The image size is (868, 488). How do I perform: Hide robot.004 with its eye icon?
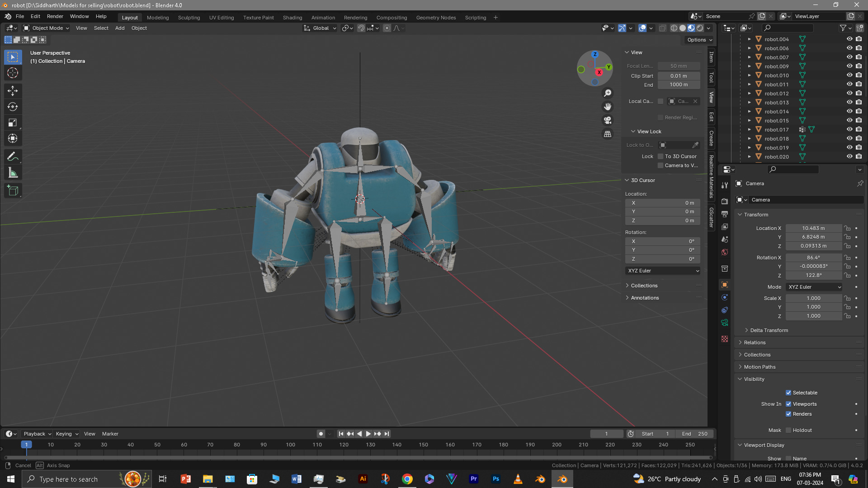(x=849, y=39)
